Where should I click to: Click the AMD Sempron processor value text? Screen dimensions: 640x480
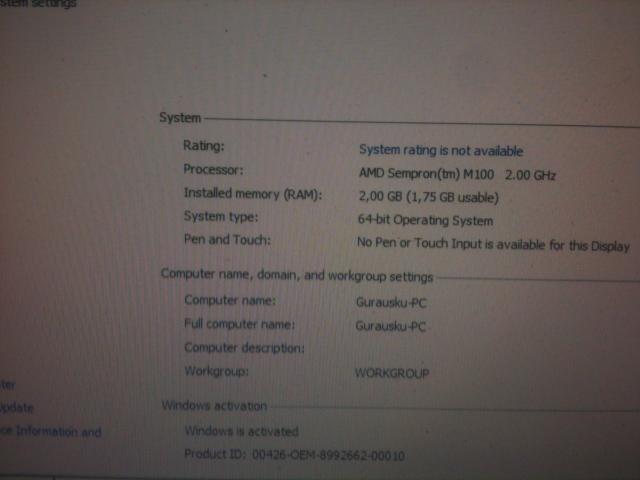[x=456, y=174]
